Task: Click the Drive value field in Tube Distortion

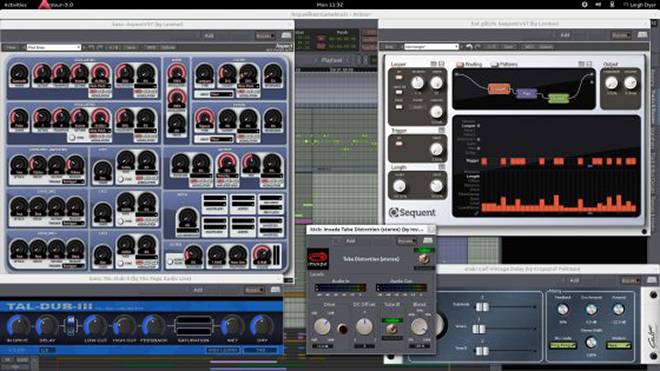Action: click(x=322, y=346)
